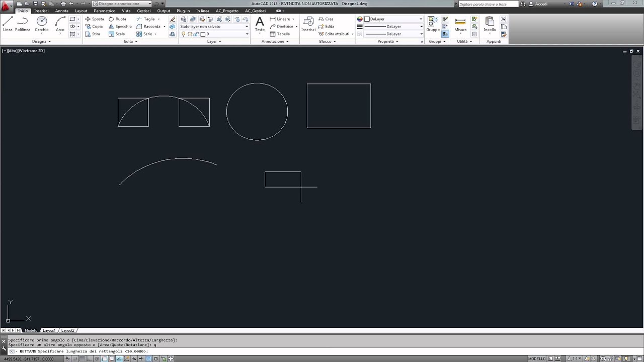644x362 pixels.
Task: Click the Alto view label
Action: 13,51
